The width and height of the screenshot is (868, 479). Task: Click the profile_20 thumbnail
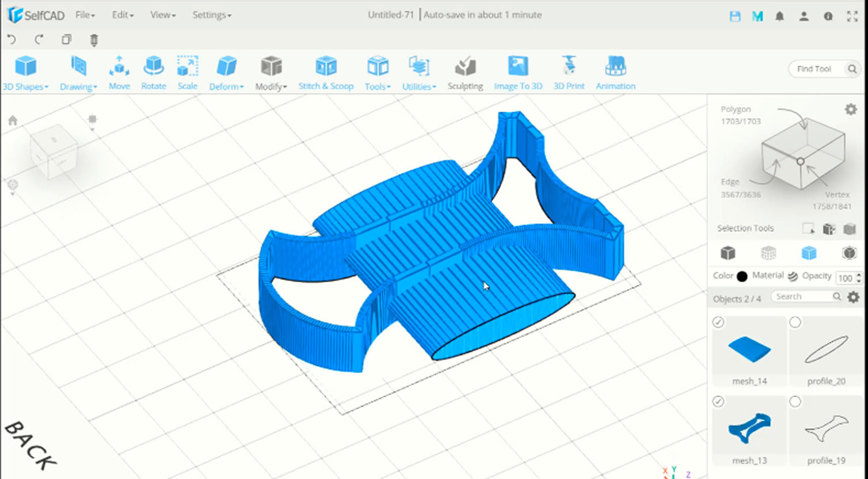[826, 349]
